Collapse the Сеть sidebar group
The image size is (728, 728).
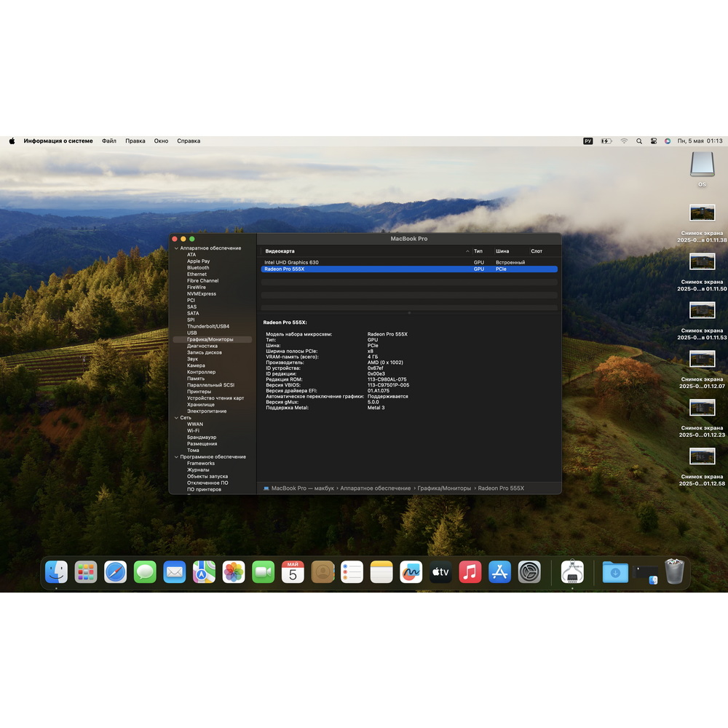[x=176, y=418]
